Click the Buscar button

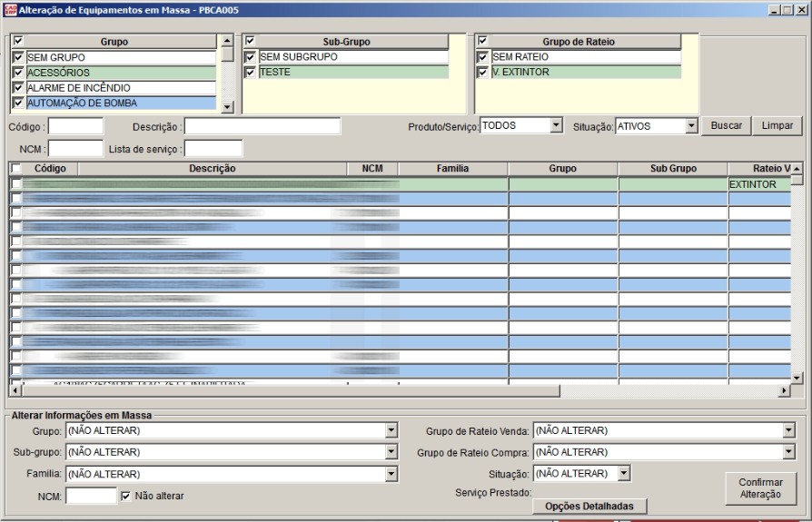tap(726, 125)
